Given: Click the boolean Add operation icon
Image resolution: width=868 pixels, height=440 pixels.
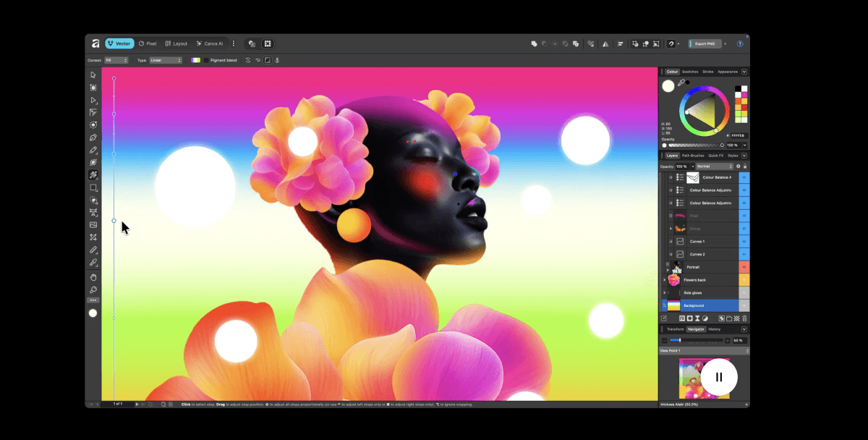Looking at the screenshot, I should tap(534, 43).
